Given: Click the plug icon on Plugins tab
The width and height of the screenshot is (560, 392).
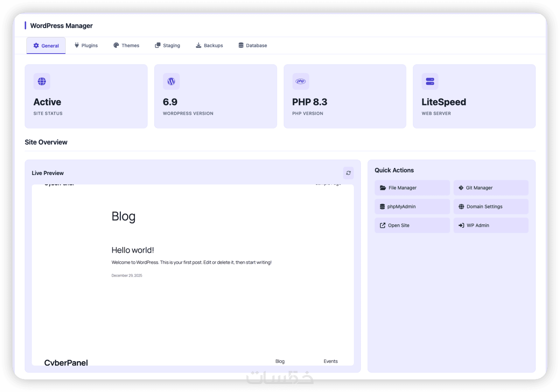Looking at the screenshot, I should 77,45.
